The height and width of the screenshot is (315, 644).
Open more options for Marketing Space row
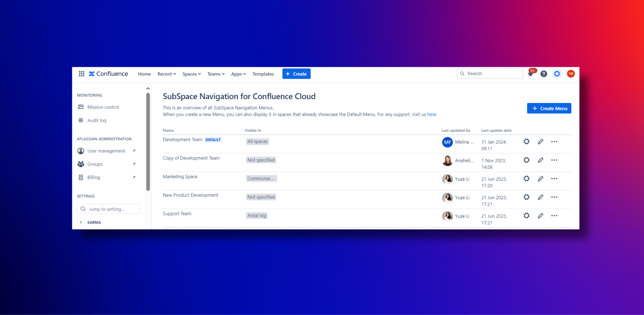(554, 179)
